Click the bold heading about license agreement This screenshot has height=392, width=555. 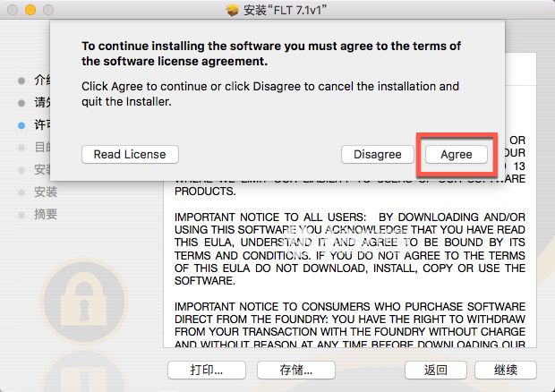(271, 54)
